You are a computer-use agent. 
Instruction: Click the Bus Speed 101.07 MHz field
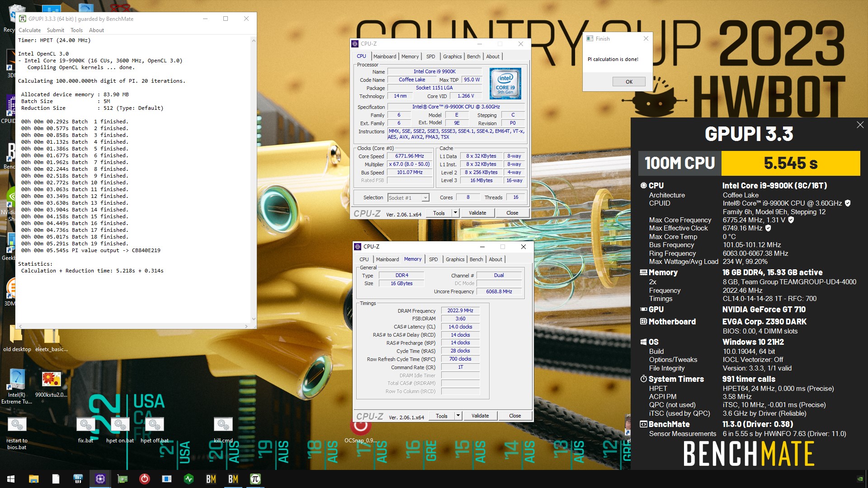click(x=410, y=173)
